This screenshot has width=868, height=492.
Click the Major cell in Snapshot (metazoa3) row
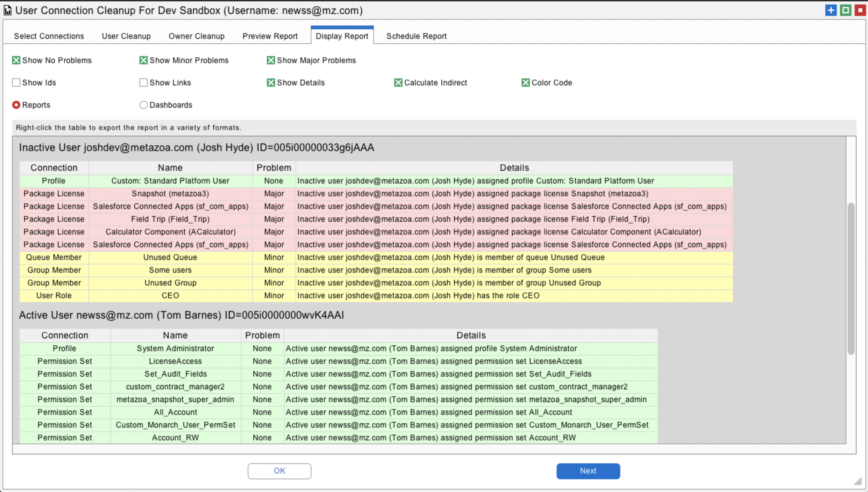(x=274, y=194)
